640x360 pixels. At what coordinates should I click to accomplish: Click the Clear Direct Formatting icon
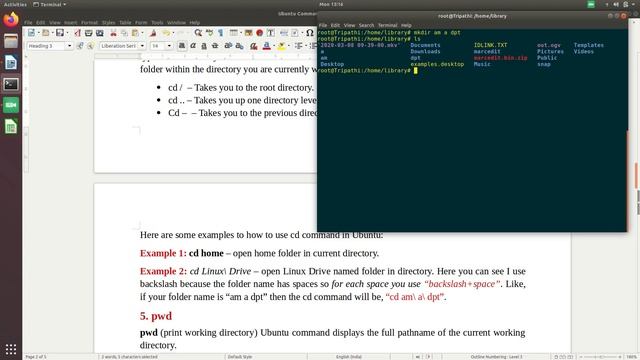(253, 46)
